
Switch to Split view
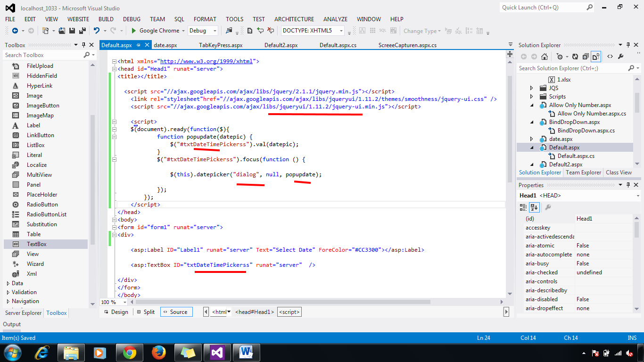(x=146, y=312)
